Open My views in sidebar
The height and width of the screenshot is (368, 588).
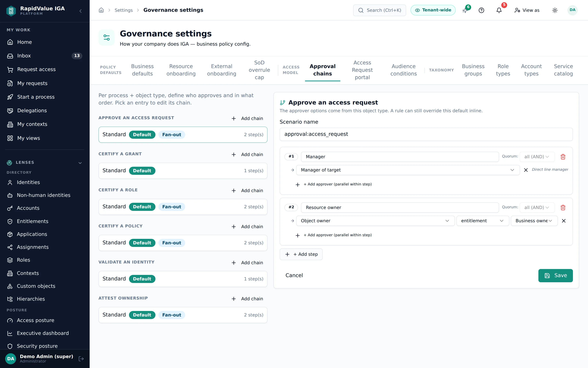45,138
